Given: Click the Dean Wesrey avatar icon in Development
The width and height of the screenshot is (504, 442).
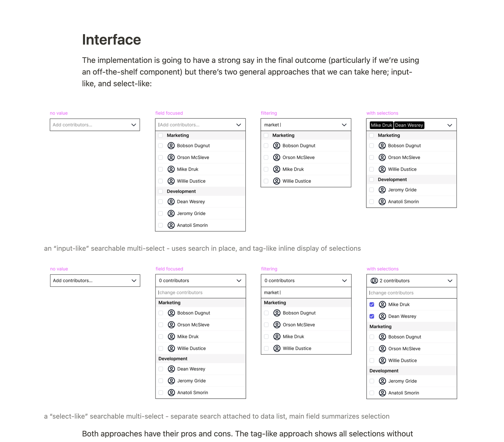Looking at the screenshot, I should pyautogui.click(x=171, y=201).
